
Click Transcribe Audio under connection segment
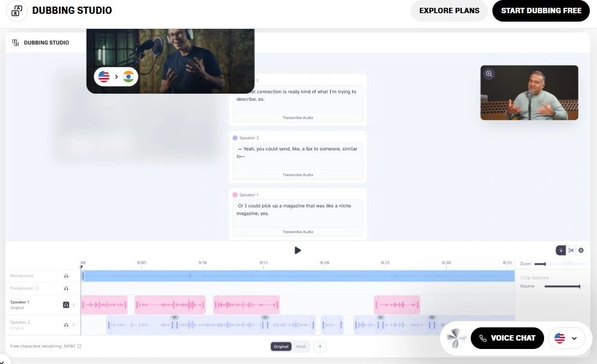(x=298, y=118)
